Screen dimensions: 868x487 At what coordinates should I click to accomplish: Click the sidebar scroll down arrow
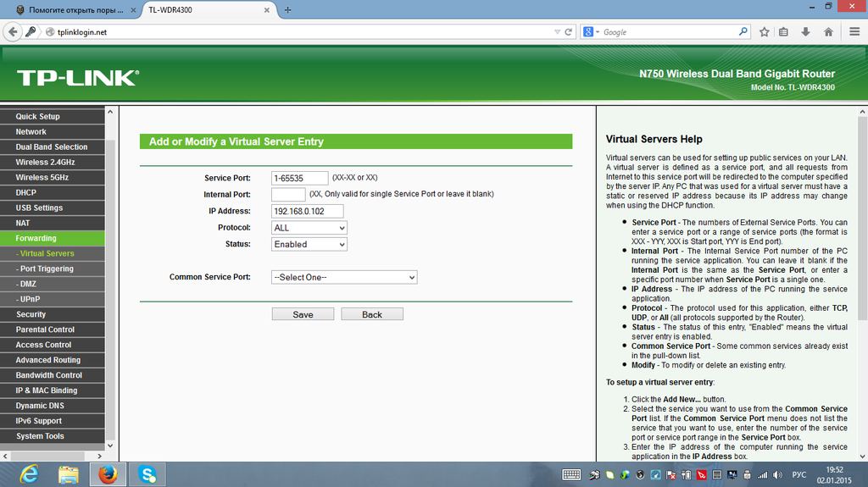pos(110,445)
